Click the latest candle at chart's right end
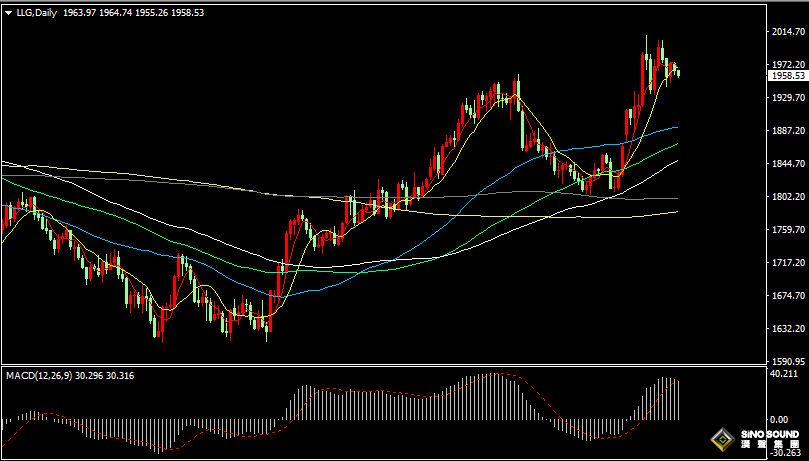809x461 pixels. coord(678,73)
